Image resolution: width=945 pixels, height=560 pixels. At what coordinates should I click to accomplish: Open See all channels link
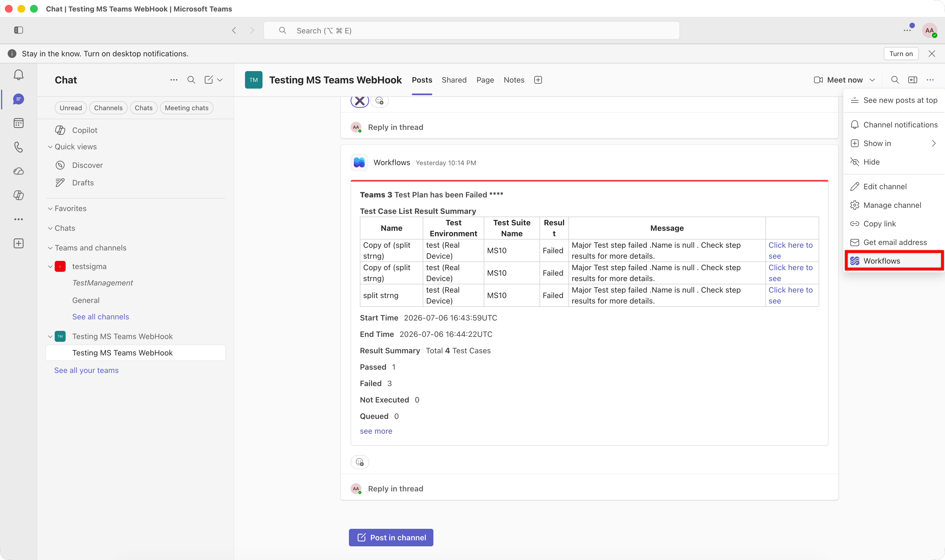pos(100,317)
